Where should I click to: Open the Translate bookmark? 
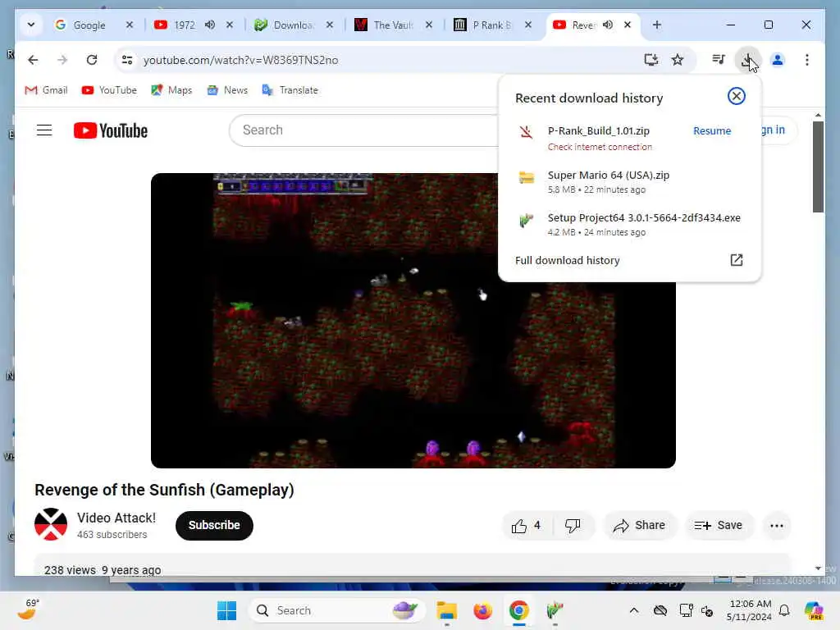290,90
